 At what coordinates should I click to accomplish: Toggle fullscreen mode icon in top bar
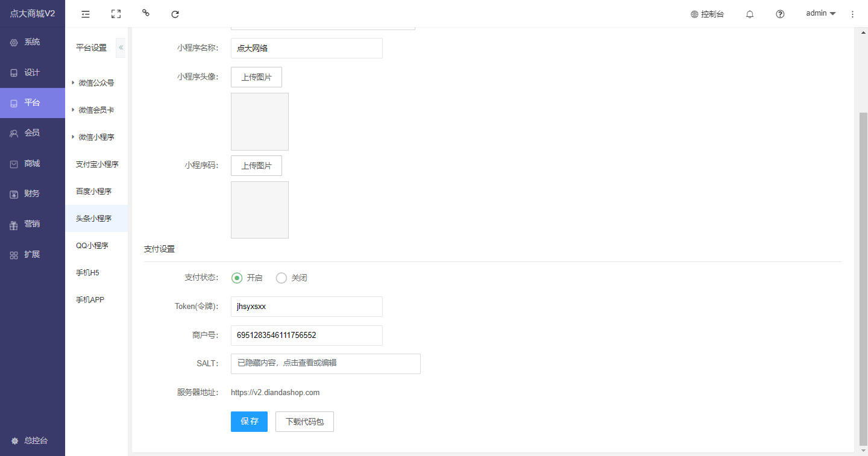tap(116, 14)
